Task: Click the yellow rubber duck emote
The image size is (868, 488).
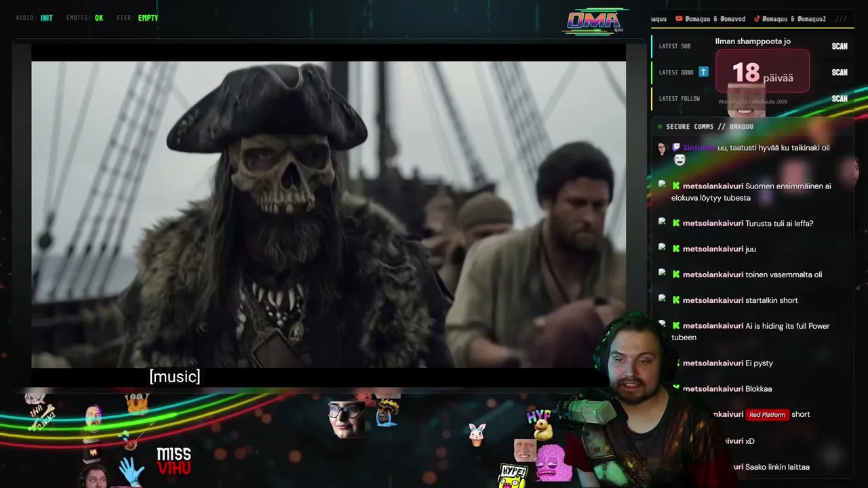Action: tap(542, 429)
